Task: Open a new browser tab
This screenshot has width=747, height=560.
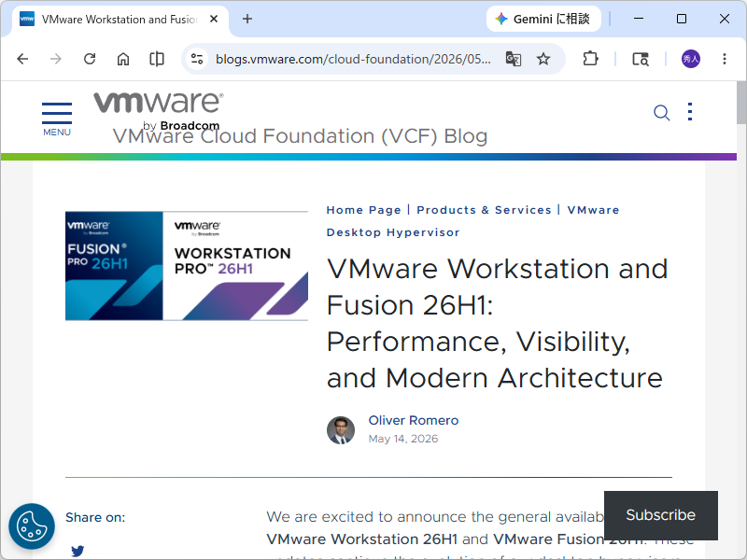Action: (247, 19)
